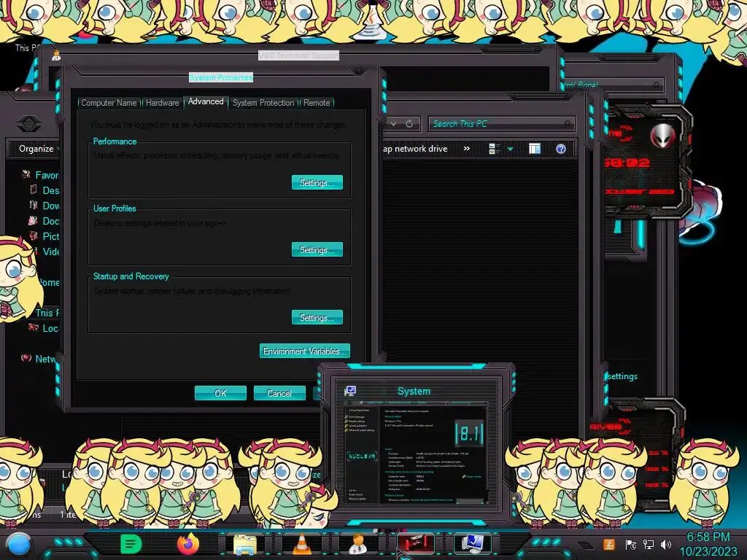This screenshot has height=560, width=747.
Task: Open the System Protection tab
Action: pos(263,103)
